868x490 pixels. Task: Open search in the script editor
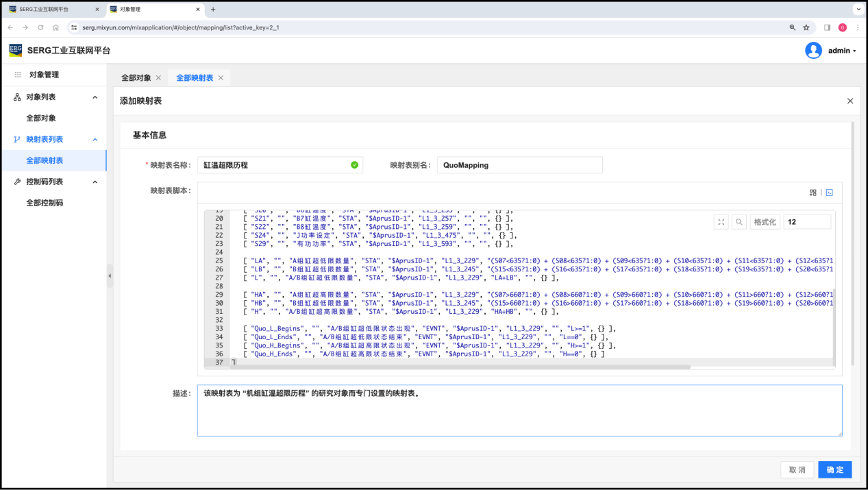(739, 222)
